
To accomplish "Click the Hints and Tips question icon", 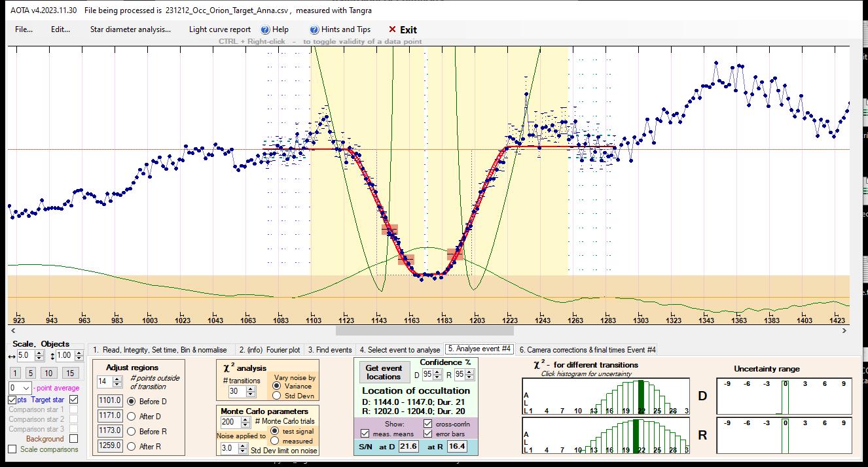I will point(315,29).
